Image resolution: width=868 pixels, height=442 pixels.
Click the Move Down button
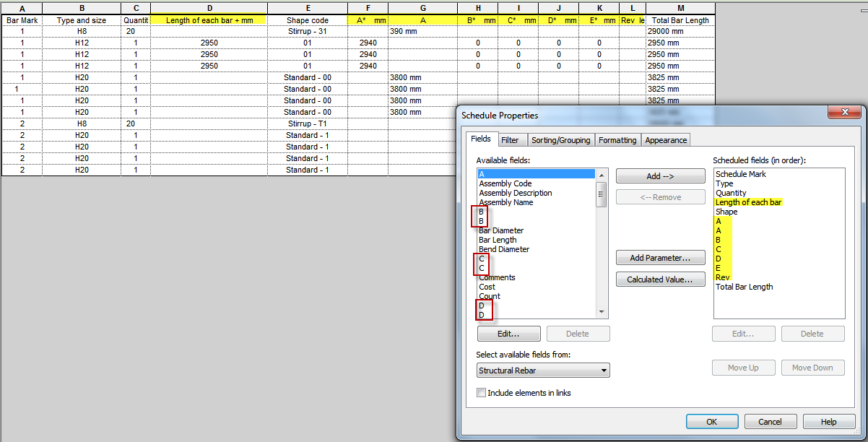click(x=812, y=368)
